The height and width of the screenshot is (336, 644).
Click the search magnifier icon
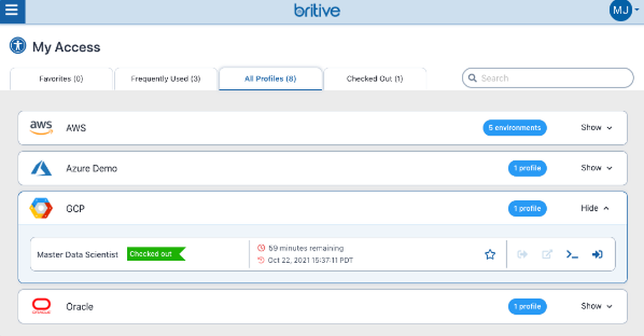tap(472, 78)
